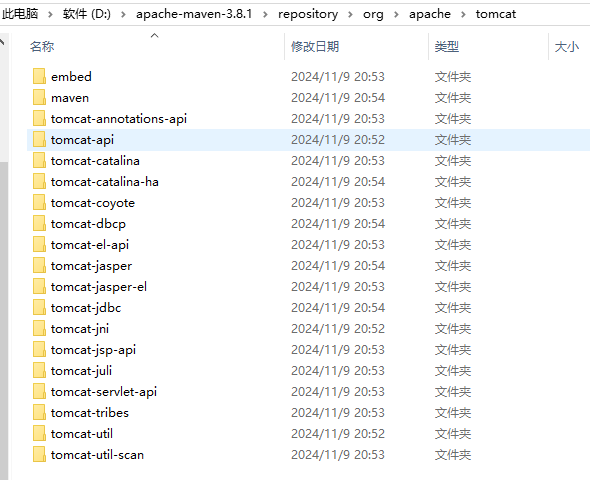Click the modified date of maven row
Screen dimensions: 590x480
point(338,98)
